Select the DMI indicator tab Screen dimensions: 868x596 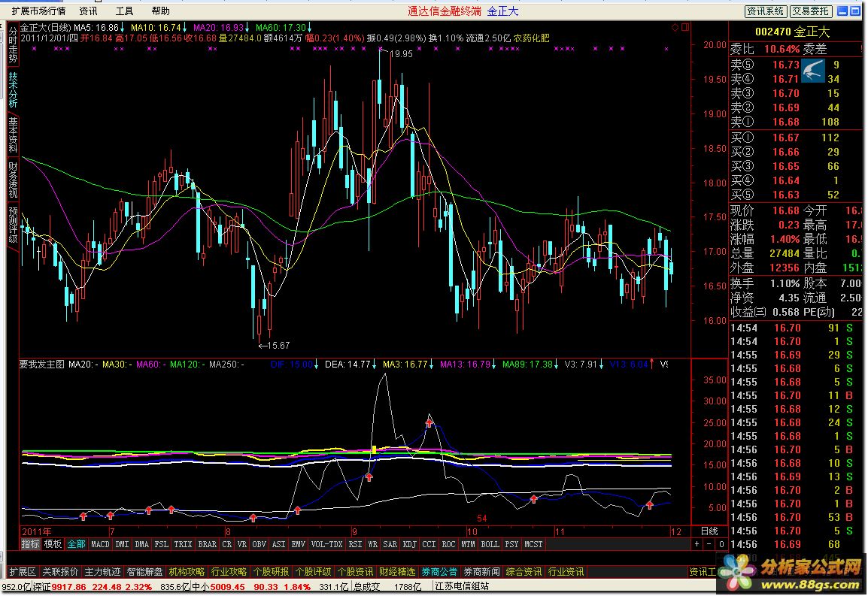(123, 545)
